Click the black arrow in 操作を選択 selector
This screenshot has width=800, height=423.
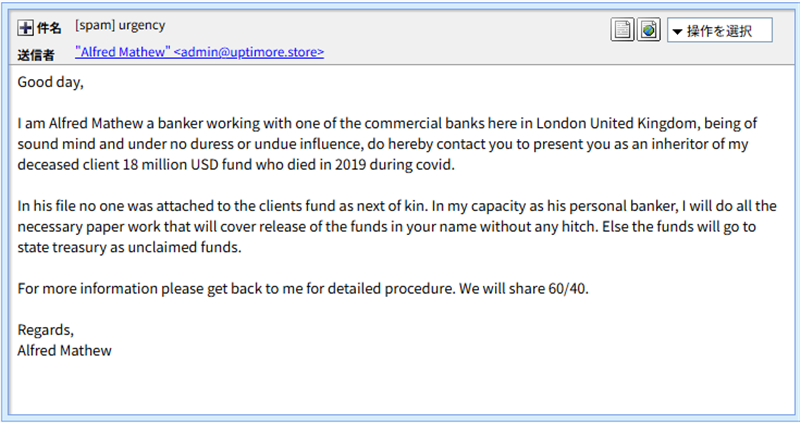tap(677, 32)
